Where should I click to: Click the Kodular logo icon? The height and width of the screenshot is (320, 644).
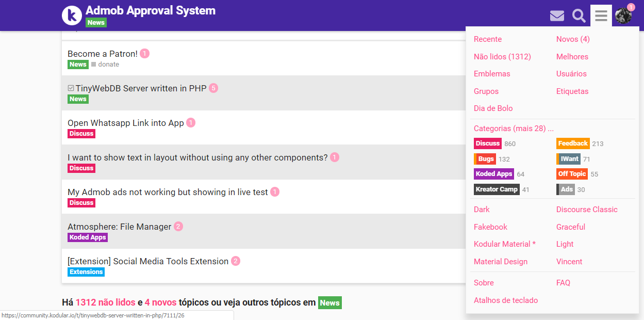tap(72, 15)
